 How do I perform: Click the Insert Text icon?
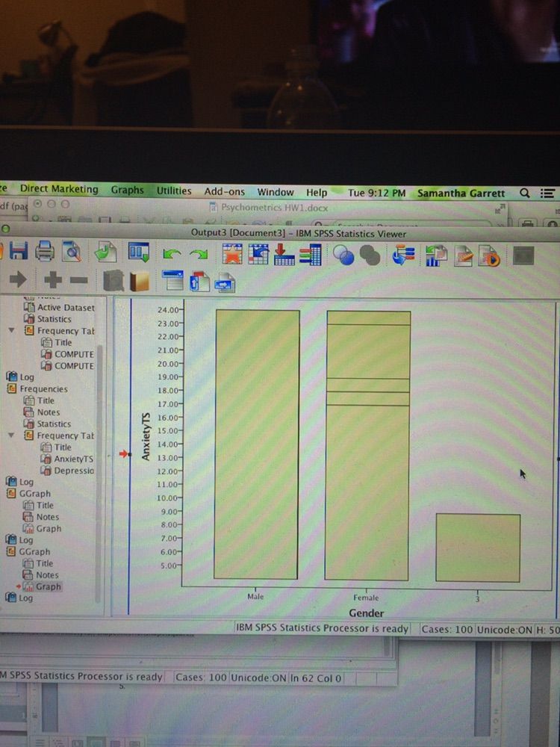pos(225,282)
